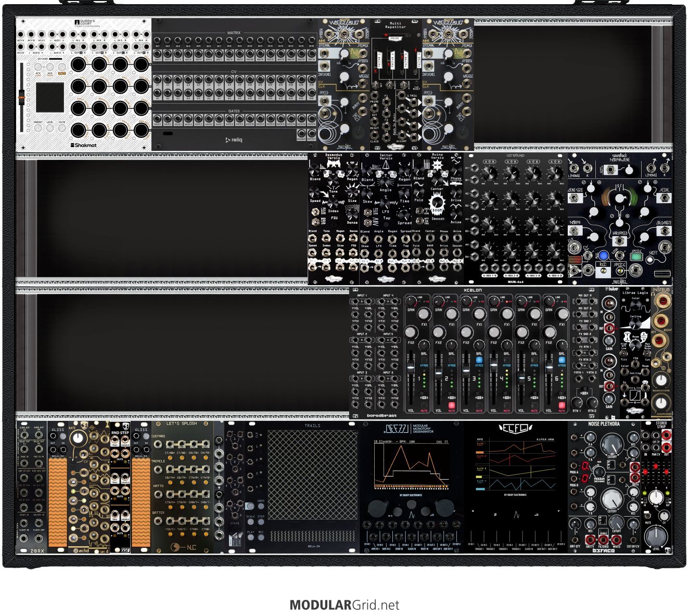690x616 pixels.
Task: Click the LEVEL knob on Stereo Strip
Action: [x=656, y=536]
